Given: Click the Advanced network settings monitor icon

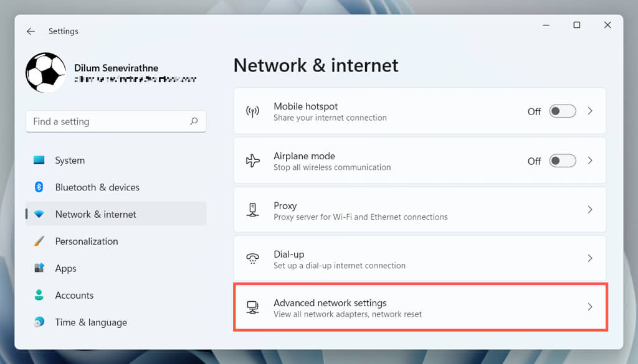Looking at the screenshot, I should click(x=252, y=307).
